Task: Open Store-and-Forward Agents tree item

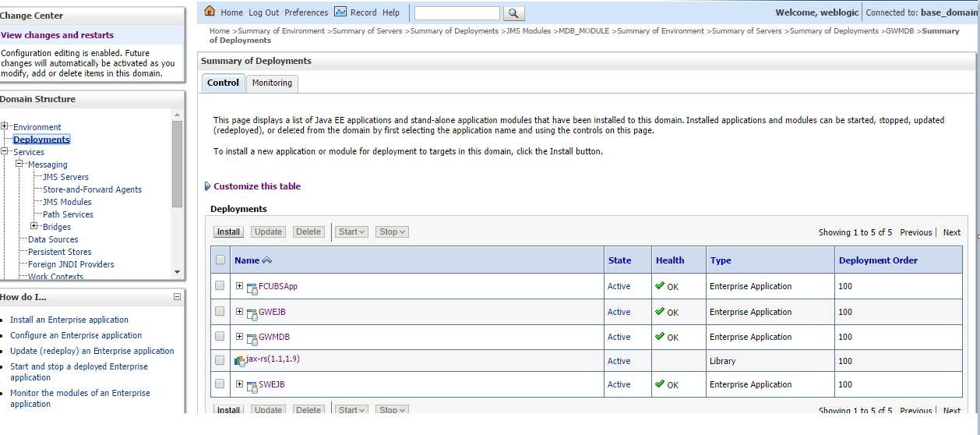Action: (x=92, y=189)
